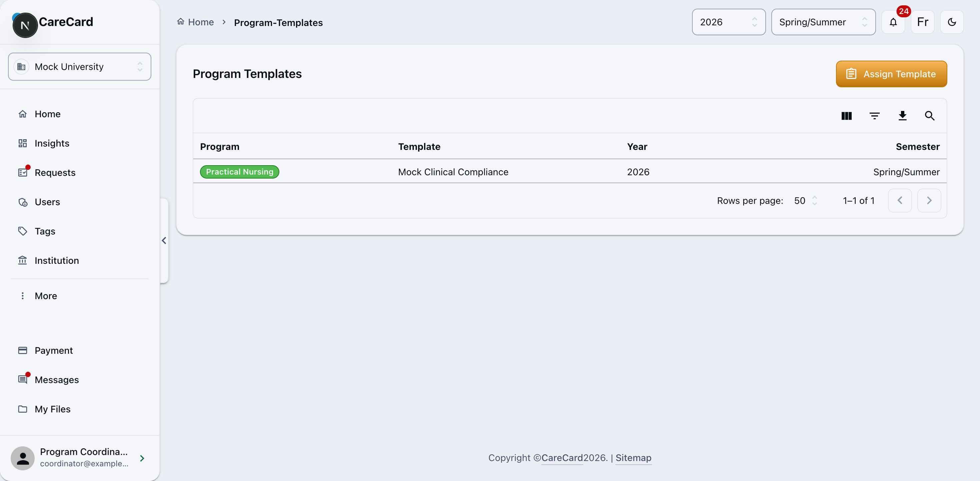
Task: Open the notifications bell
Action: pos(893,22)
